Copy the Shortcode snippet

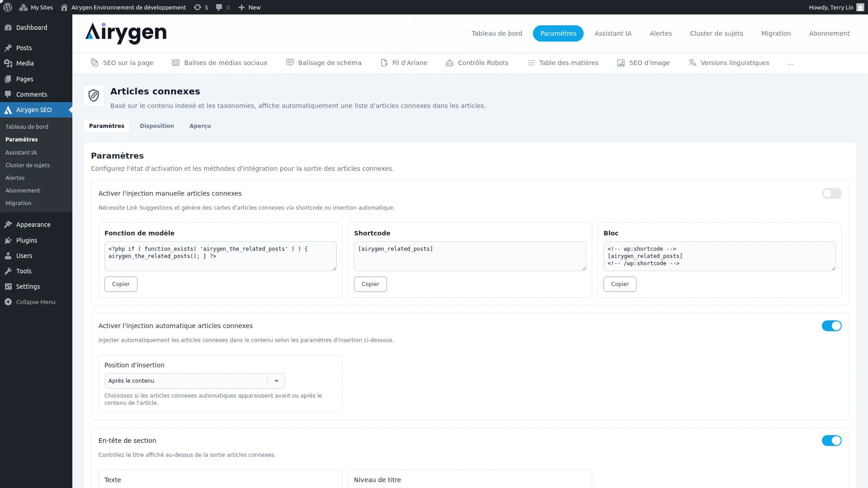tap(370, 284)
